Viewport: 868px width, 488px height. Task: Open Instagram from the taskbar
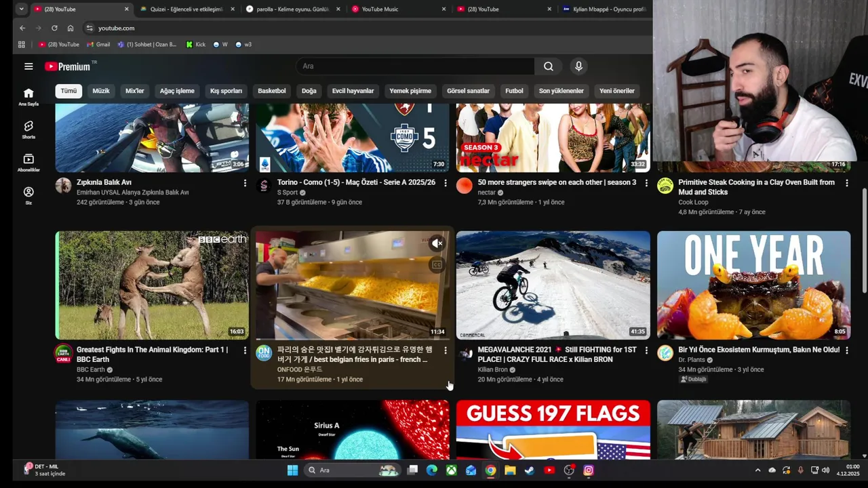(589, 470)
